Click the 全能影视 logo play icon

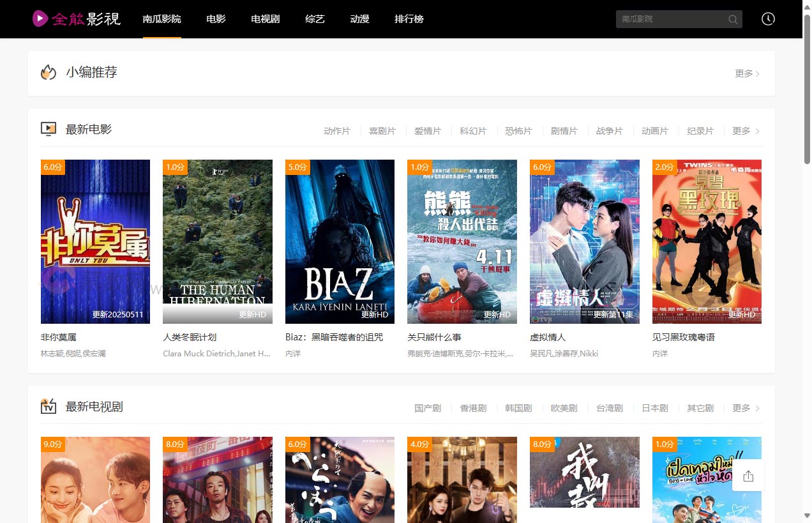[x=40, y=19]
